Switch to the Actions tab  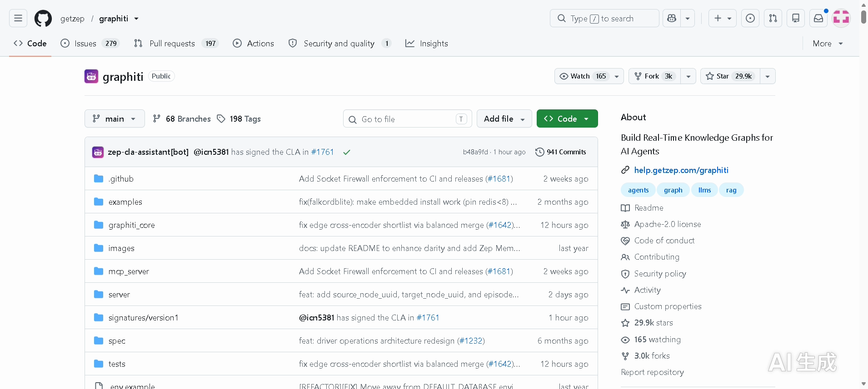(253, 44)
